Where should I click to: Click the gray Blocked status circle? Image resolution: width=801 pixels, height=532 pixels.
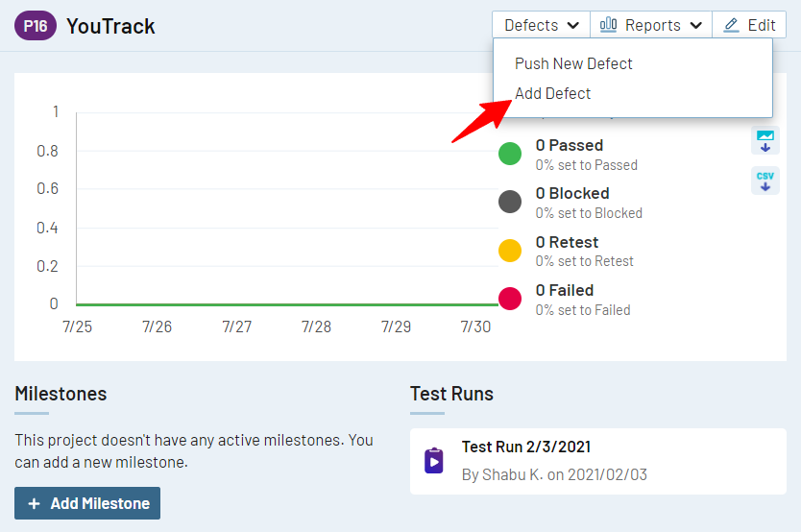[x=510, y=202]
